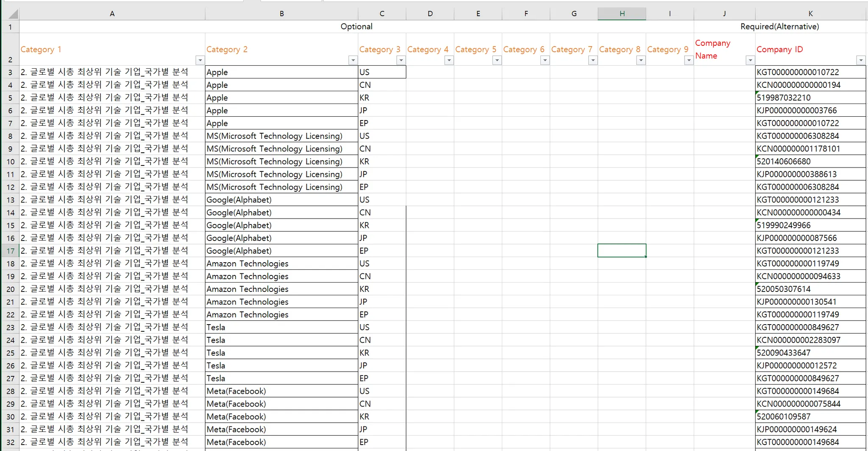Click the "Category 1" header label
The width and height of the screenshot is (868, 451).
click(41, 50)
